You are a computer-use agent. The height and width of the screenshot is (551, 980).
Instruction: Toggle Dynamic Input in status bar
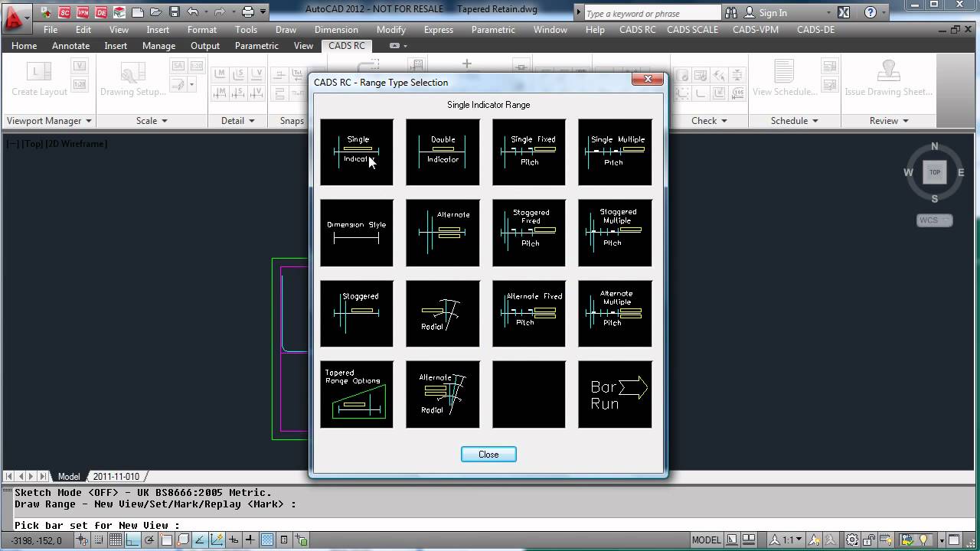[234, 540]
